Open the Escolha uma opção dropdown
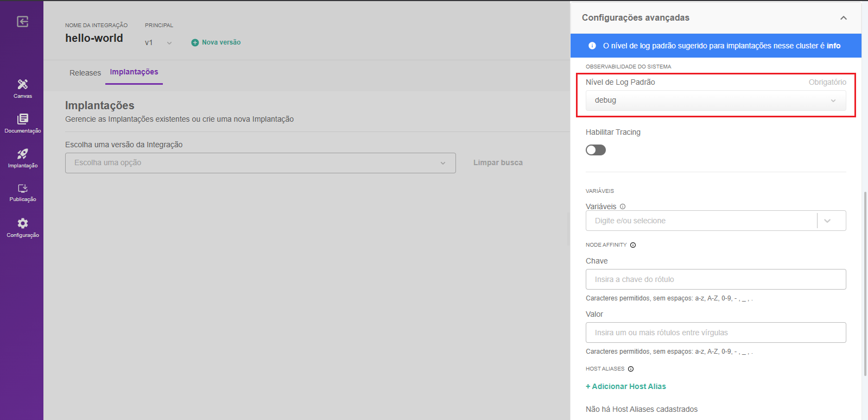The image size is (868, 420). (x=260, y=163)
